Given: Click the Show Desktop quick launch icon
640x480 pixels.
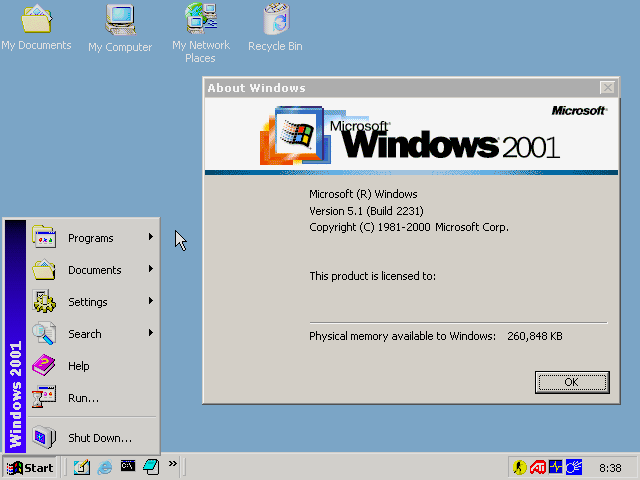Looking at the screenshot, I should 82,467.
